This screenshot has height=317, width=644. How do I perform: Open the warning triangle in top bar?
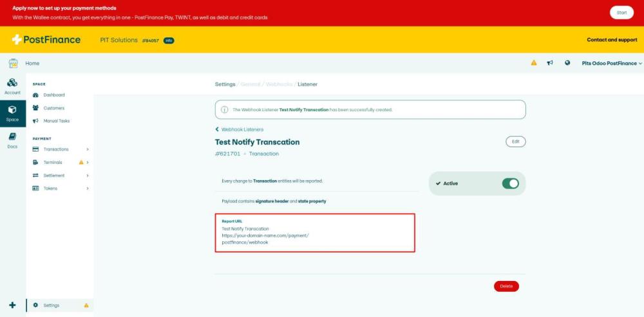(533, 63)
